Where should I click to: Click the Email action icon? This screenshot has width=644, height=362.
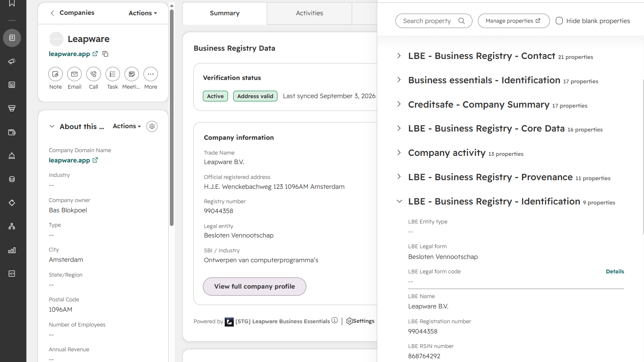click(75, 74)
